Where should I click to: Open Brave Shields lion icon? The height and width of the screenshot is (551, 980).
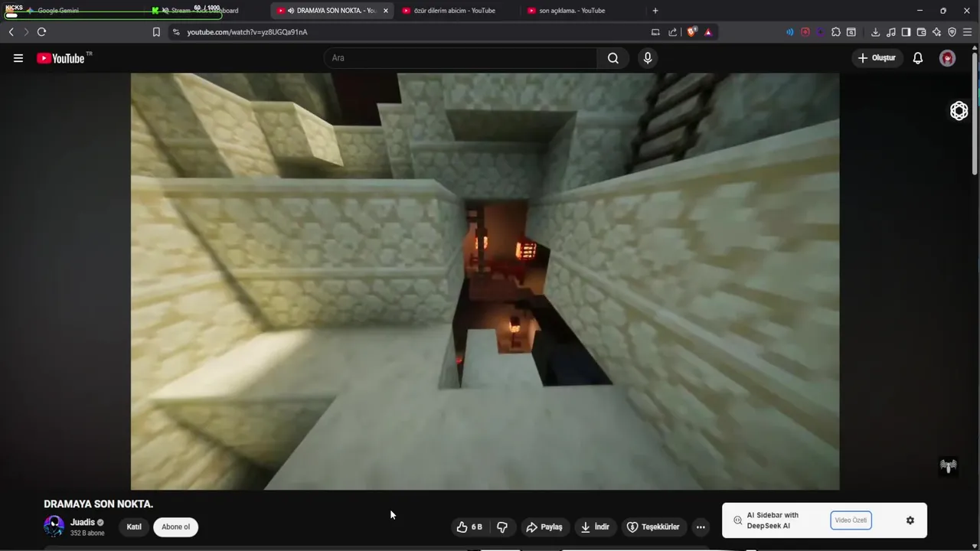(692, 32)
